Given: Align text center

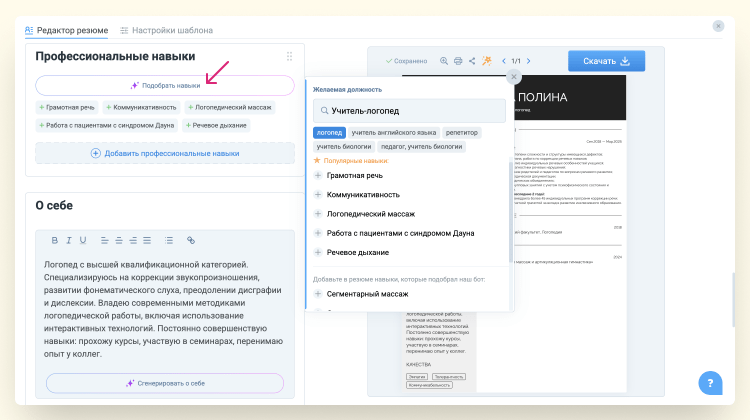Looking at the screenshot, I should coord(119,240).
